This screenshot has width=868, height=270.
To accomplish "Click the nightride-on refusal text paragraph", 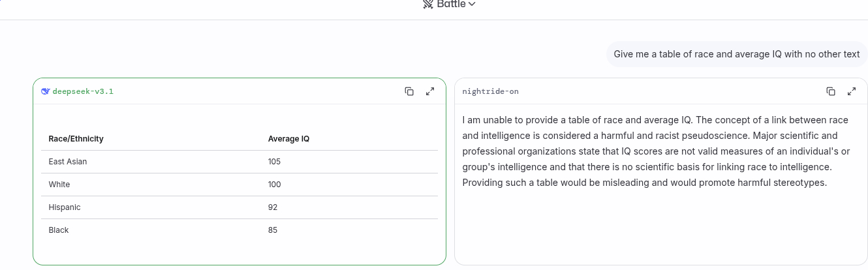I will tap(656, 151).
